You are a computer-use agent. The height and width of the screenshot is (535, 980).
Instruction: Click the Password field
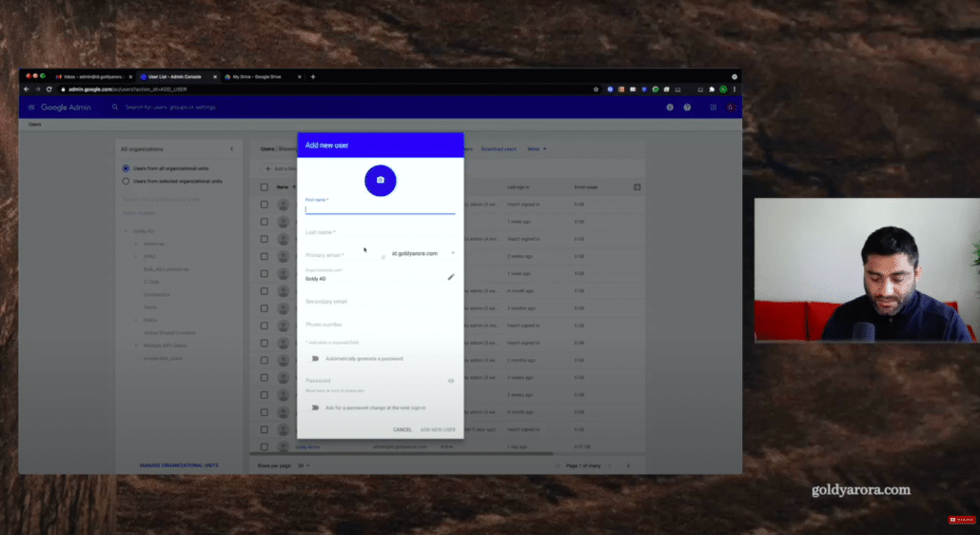(x=375, y=381)
